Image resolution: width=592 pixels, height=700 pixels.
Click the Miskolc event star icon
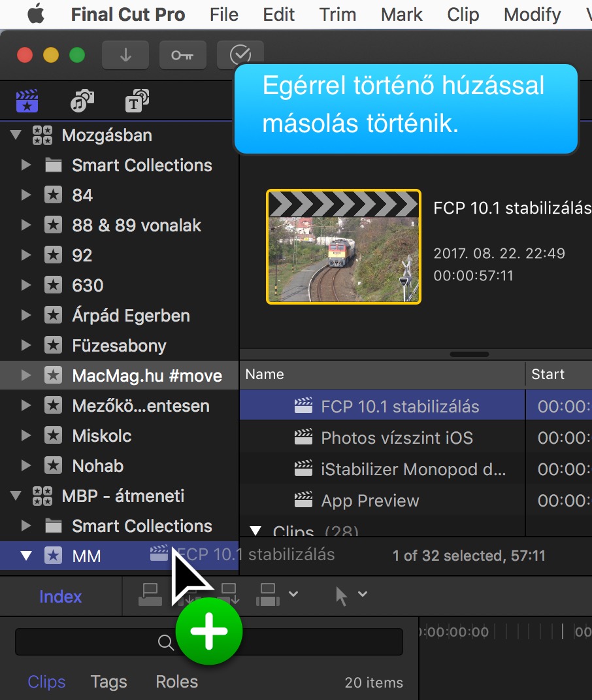[x=53, y=435]
